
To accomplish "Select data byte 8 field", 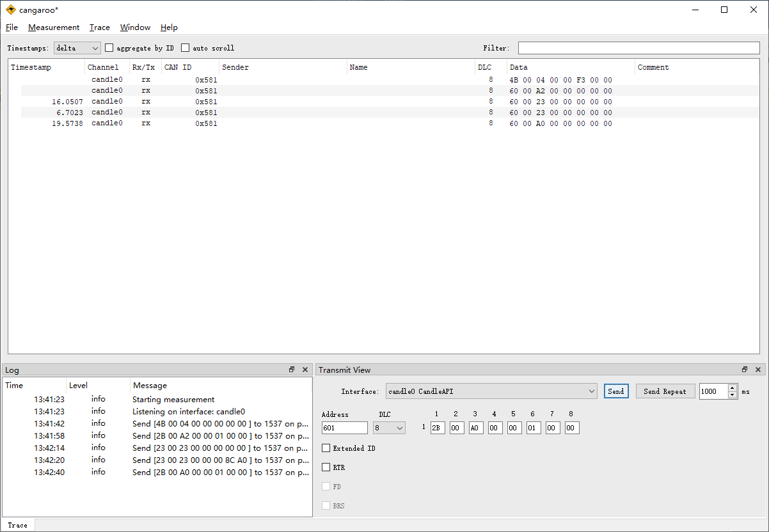I will (x=572, y=428).
